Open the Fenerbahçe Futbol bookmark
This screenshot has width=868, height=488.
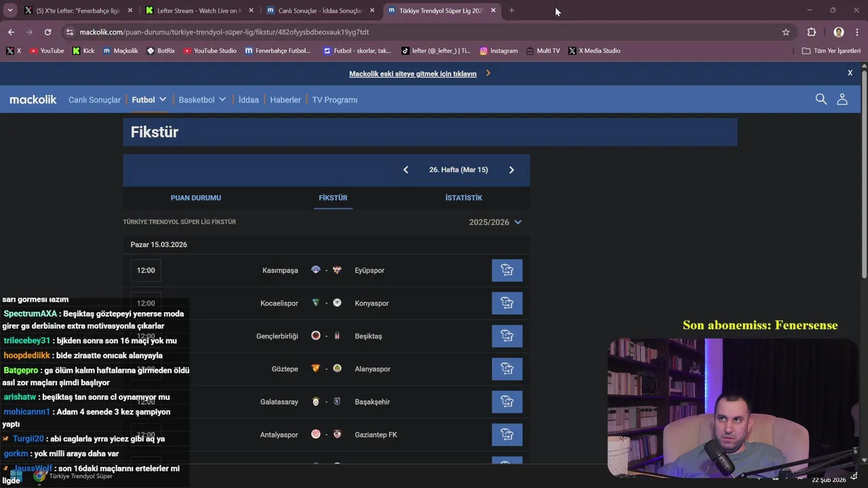(x=278, y=51)
